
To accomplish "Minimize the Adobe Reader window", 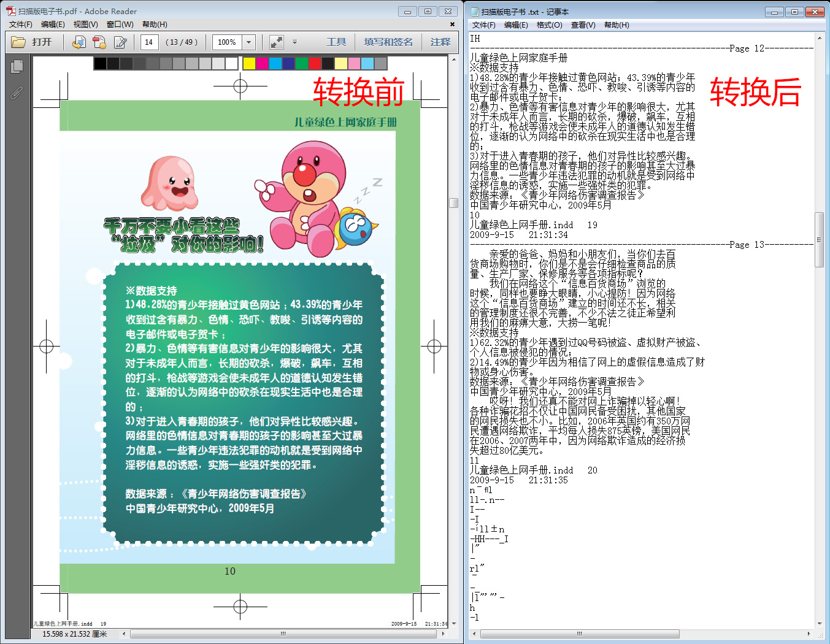I will (407, 11).
